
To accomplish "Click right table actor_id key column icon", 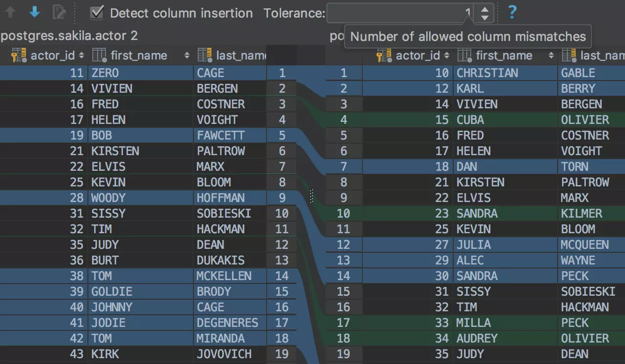I will click(384, 56).
